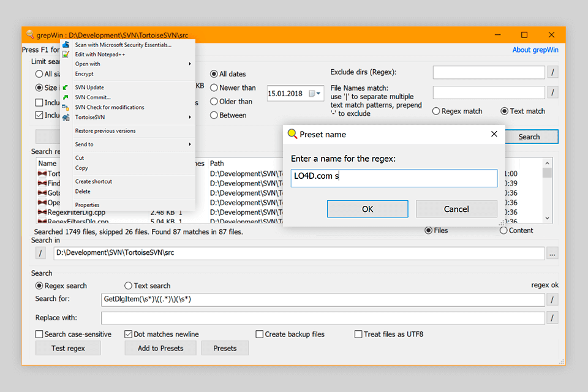Select the Content result view radio
Image resolution: width=588 pixels, height=392 pixels.
pos(503,230)
